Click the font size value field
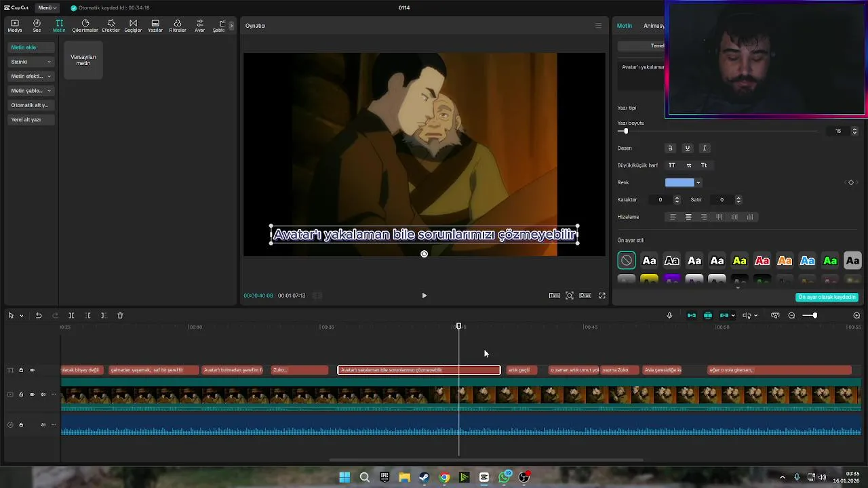This screenshot has width=868, height=488. tap(838, 131)
